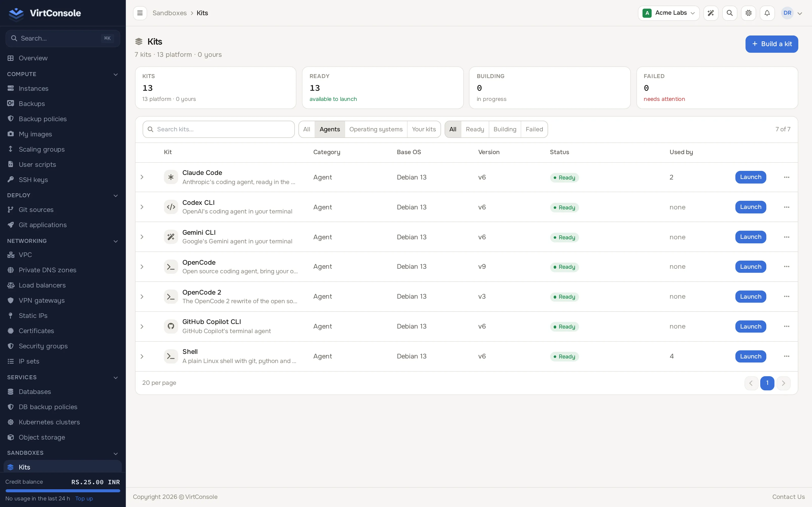Viewport: 812px width, 507px height.
Task: Click the Claude Code asterisk kit icon
Action: [x=171, y=177]
